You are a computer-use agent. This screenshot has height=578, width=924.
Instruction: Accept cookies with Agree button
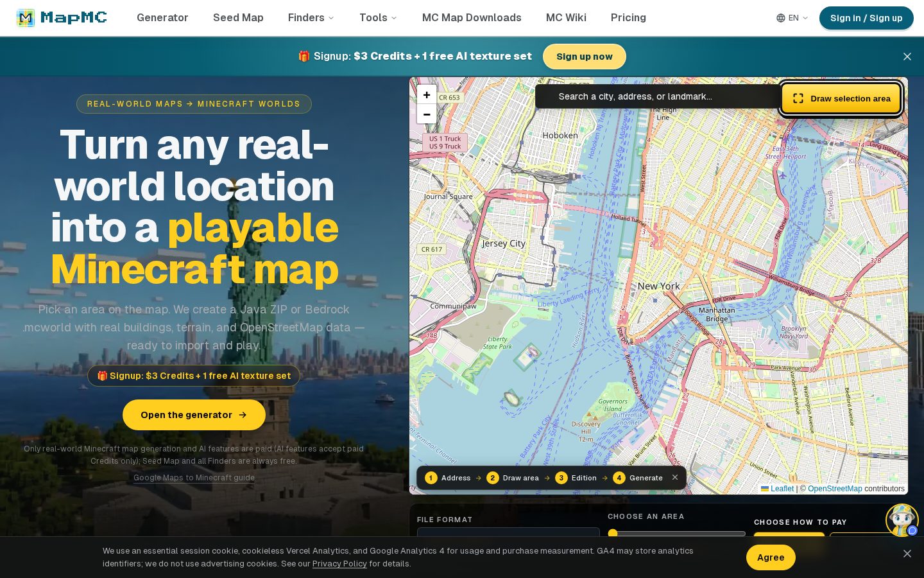771,557
